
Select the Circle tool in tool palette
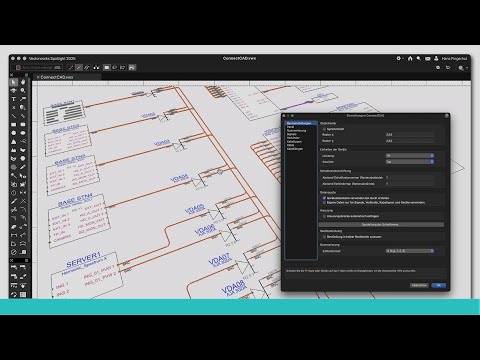(14, 133)
